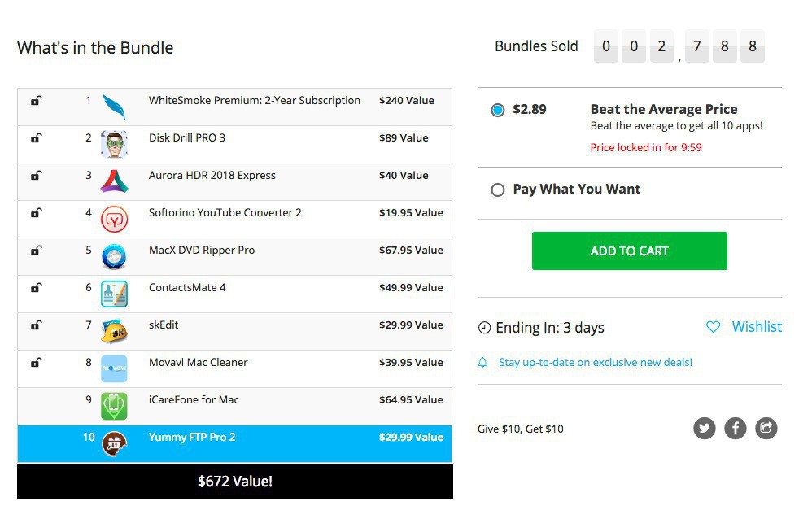This screenshot has height=510, width=812.
Task: Select the Yummy FTP Pro 2 row
Action: [234, 443]
